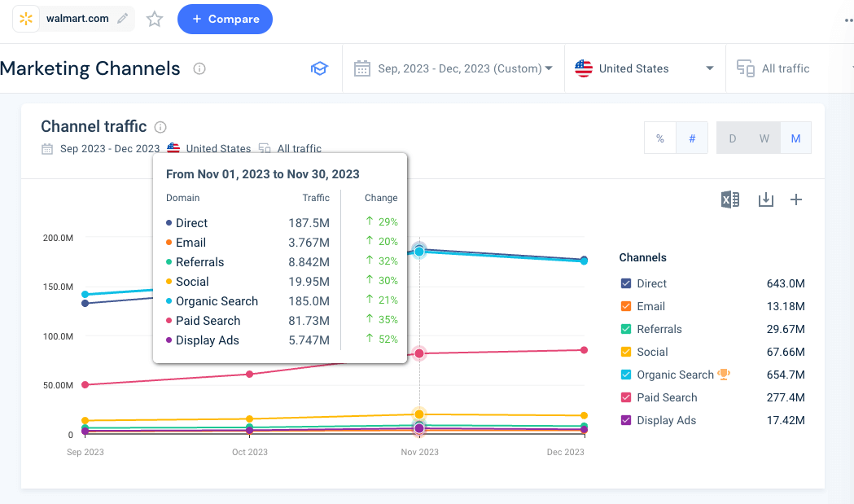Click tooltip Paid Search 81.73M value
Image resolution: width=854 pixels, height=504 pixels.
[309, 321]
